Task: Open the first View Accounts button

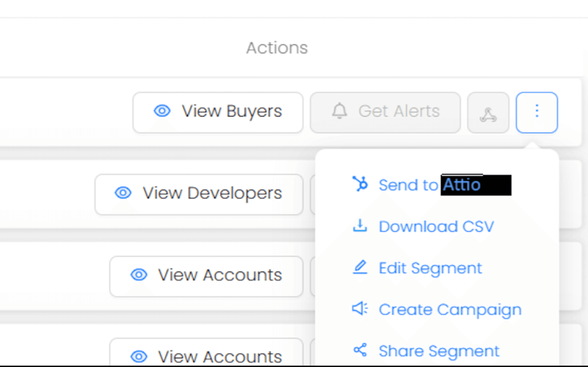Action: tap(206, 276)
